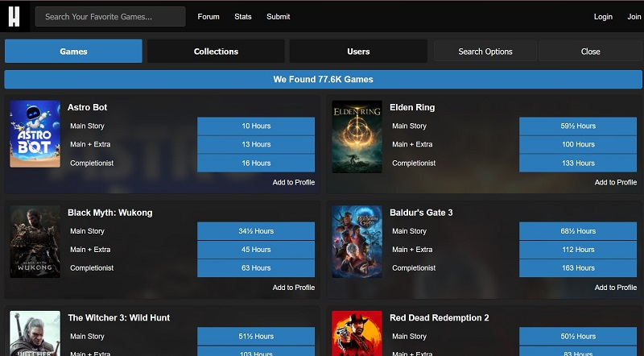Select the Black Myth: Wukong cover image
Image resolution: width=644 pixels, height=356 pixels.
(35, 242)
